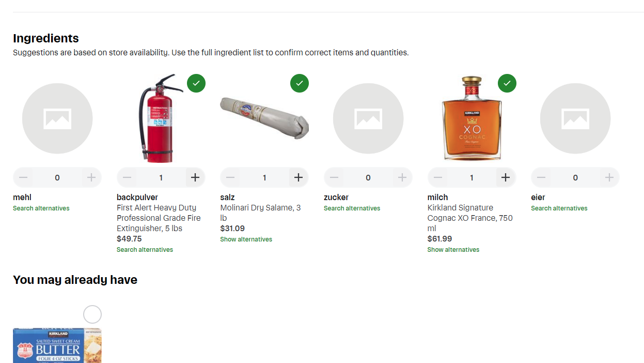The width and height of the screenshot is (644, 363).
Task: Search alternatives for mehl
Action: (x=41, y=208)
